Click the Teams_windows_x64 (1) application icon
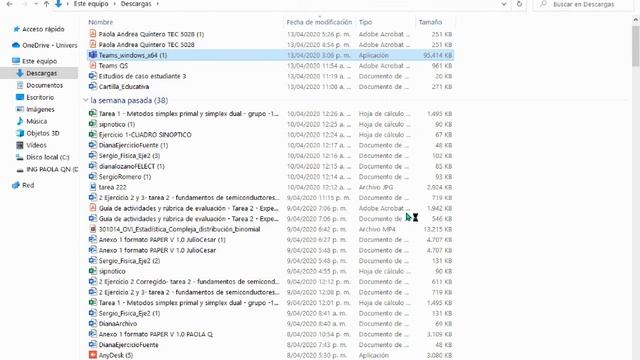This screenshot has height=360, width=640. tap(93, 55)
